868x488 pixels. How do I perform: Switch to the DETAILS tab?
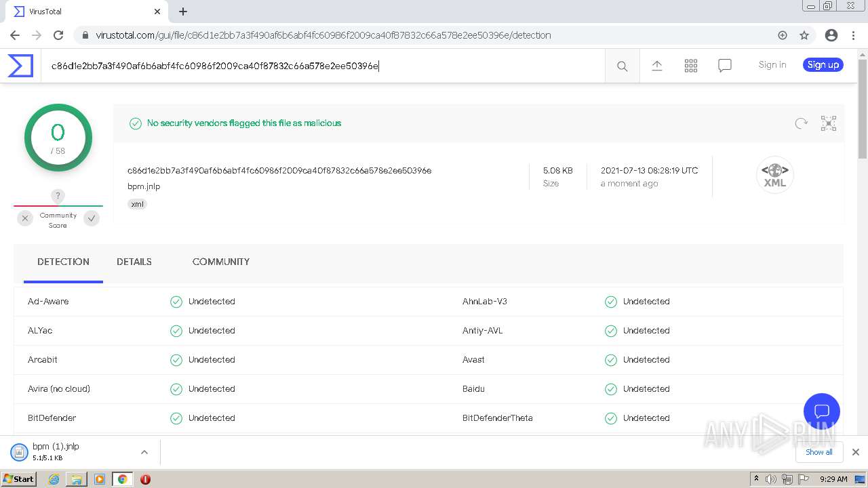[x=134, y=262]
